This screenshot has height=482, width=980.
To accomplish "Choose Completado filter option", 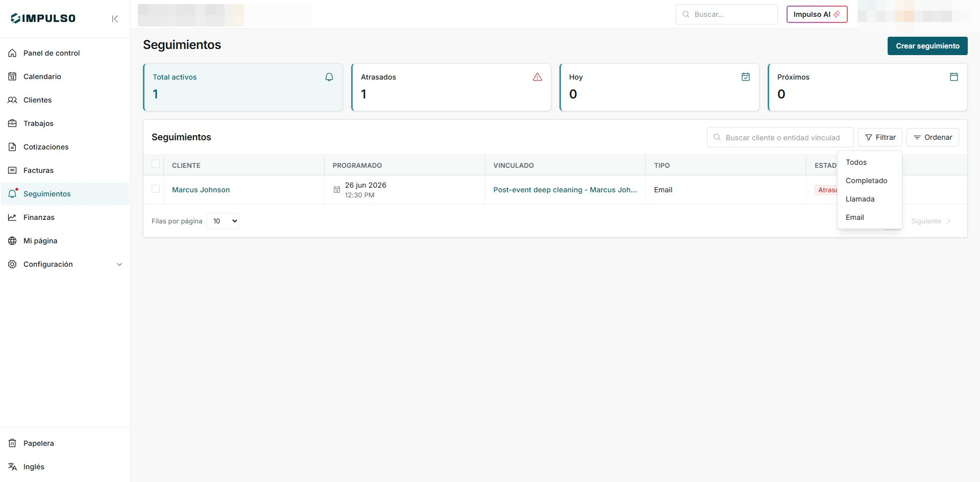I will [870, 181].
